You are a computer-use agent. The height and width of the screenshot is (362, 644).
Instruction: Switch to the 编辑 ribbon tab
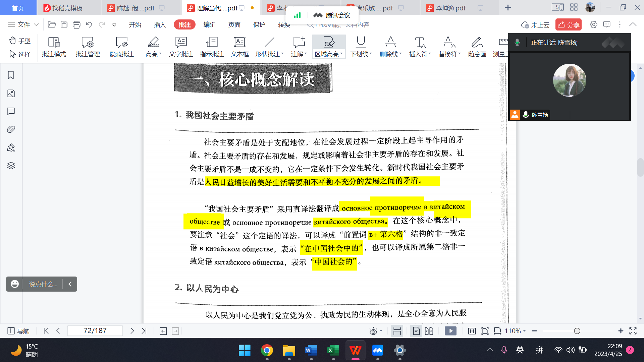[x=209, y=24]
